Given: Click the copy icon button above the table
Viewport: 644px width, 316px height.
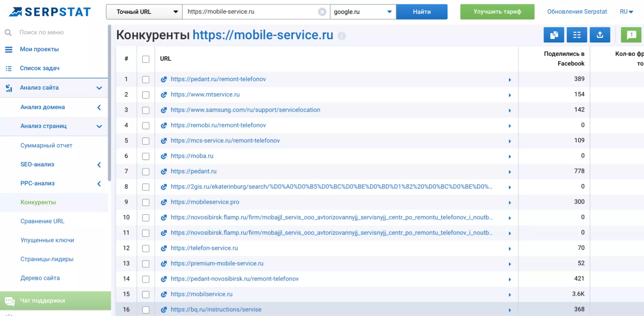Looking at the screenshot, I should tap(554, 35).
